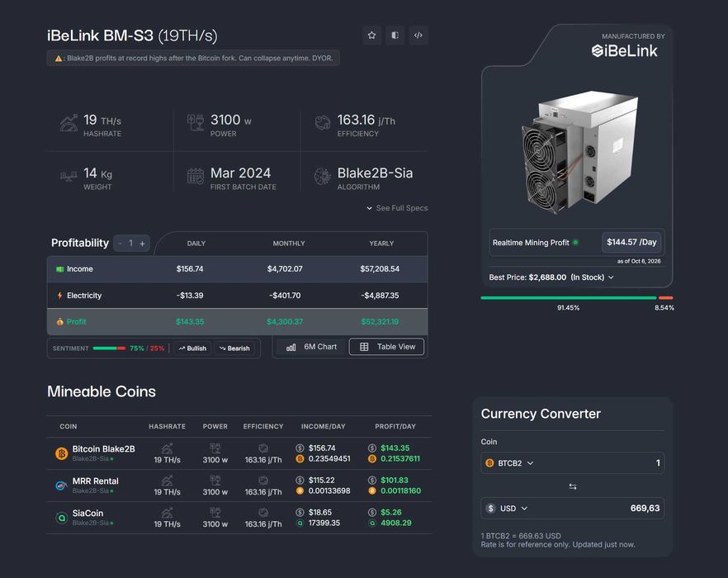Click the Electricity lightning icon
Screen dimensions: 728x578
pos(60,296)
